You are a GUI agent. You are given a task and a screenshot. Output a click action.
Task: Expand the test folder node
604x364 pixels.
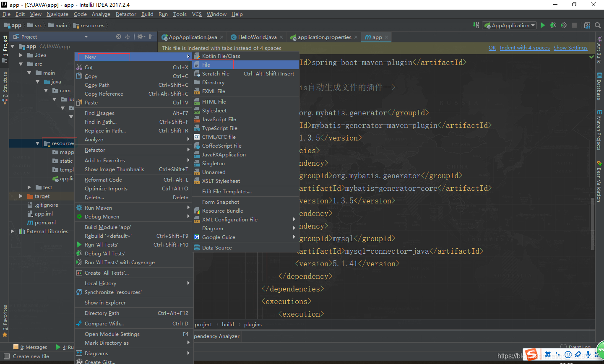pos(29,187)
